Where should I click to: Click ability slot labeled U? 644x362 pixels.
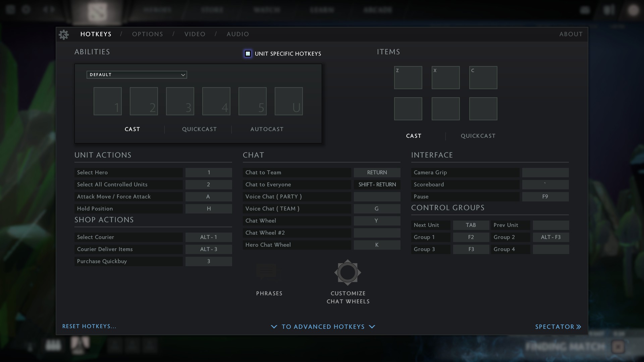click(288, 101)
